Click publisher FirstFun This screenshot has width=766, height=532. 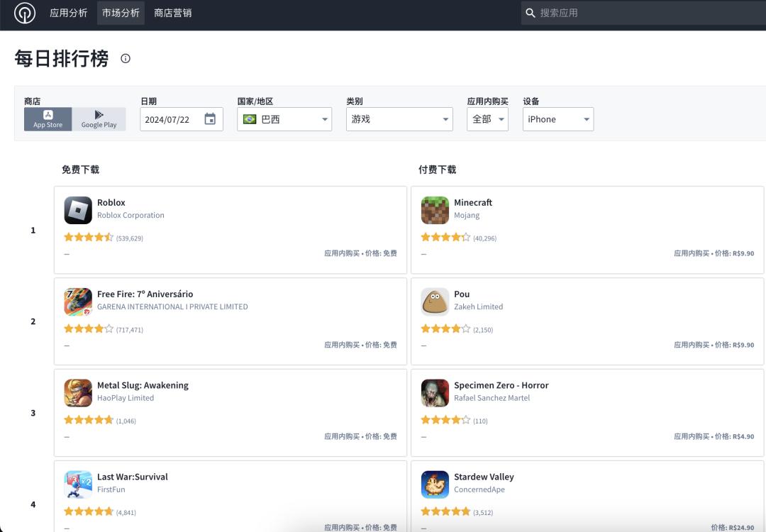click(x=111, y=489)
